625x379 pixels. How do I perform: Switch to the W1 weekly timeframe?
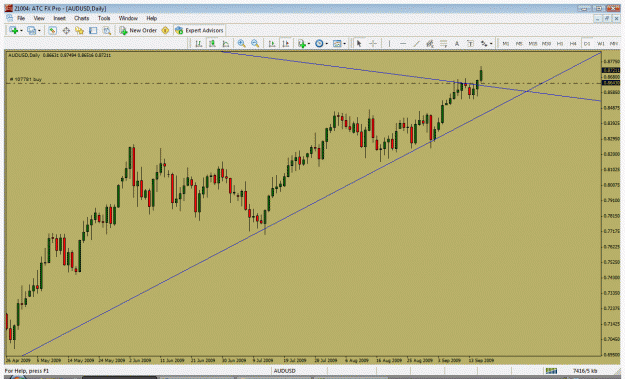[600, 43]
